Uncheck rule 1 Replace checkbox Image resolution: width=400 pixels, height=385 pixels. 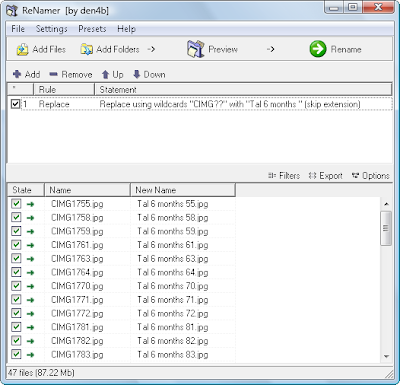pyautogui.click(x=15, y=104)
